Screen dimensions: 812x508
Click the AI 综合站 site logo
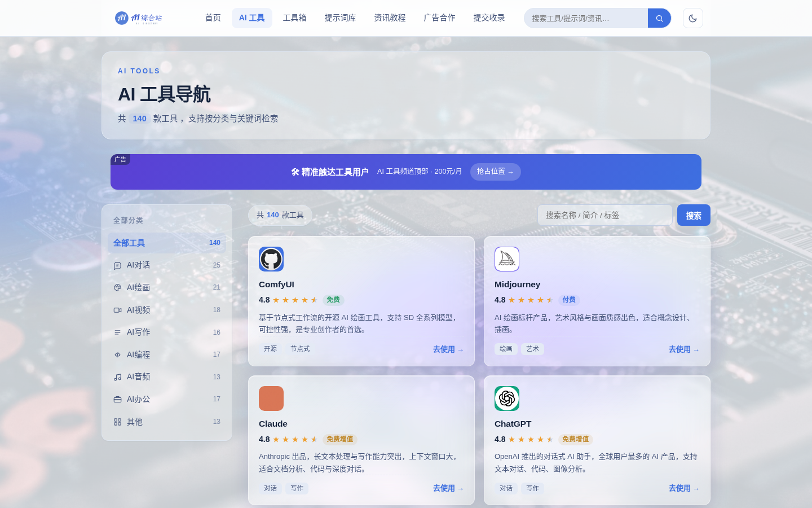pyautogui.click(x=139, y=18)
